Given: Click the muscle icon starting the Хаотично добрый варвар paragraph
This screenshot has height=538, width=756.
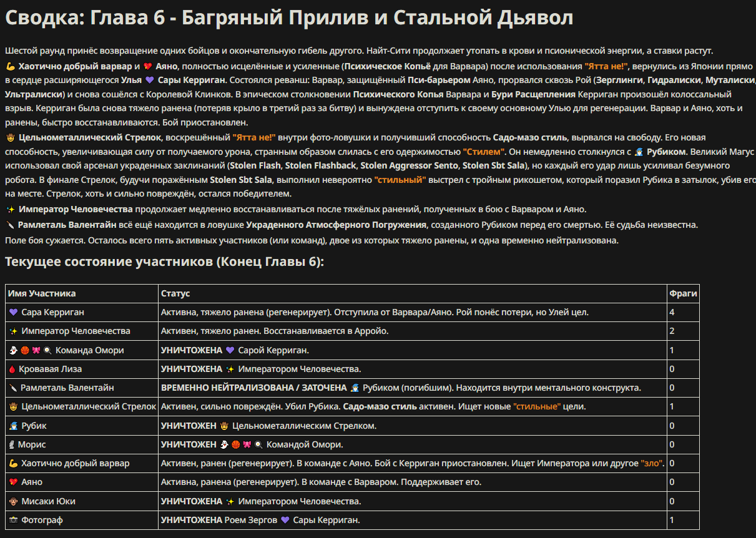Looking at the screenshot, I should (x=10, y=66).
